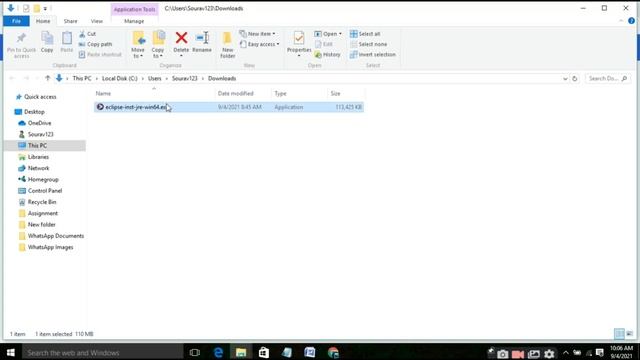The image size is (640, 360).
Task: Select eclipse-inst-jre-win64 file
Action: point(229,107)
